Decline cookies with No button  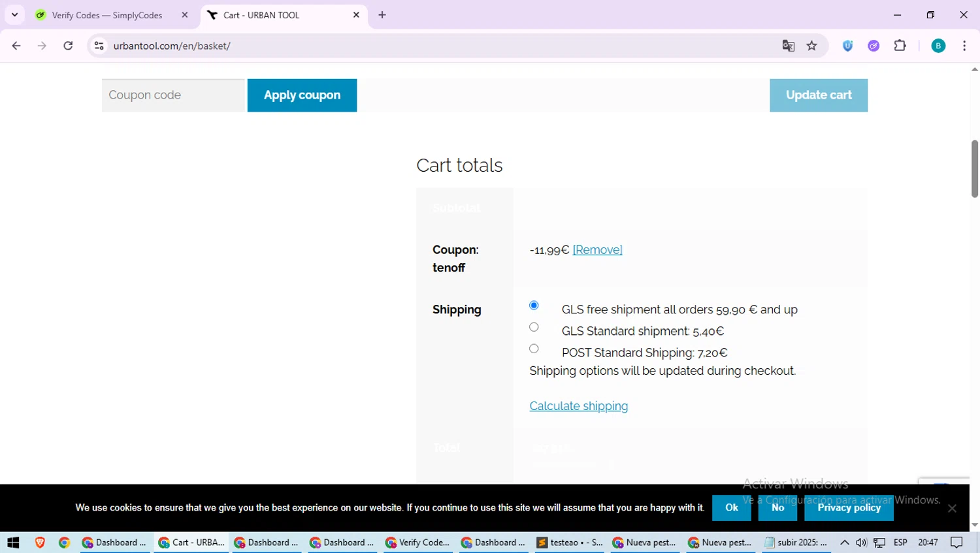click(777, 508)
